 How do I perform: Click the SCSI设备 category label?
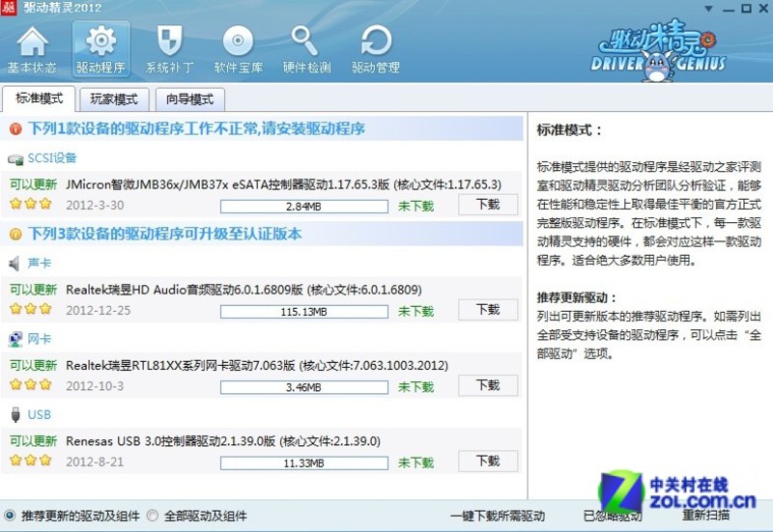click(x=52, y=158)
